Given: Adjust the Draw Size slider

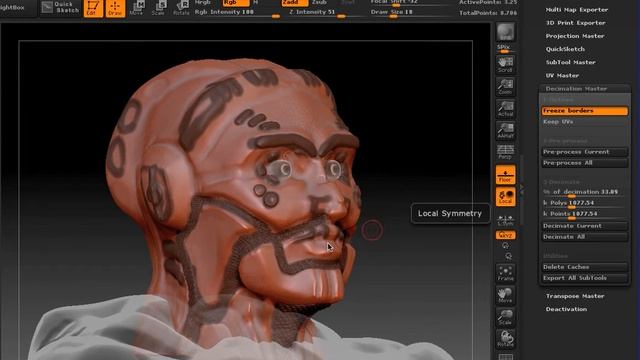Looking at the screenshot, I should pyautogui.click(x=410, y=13).
